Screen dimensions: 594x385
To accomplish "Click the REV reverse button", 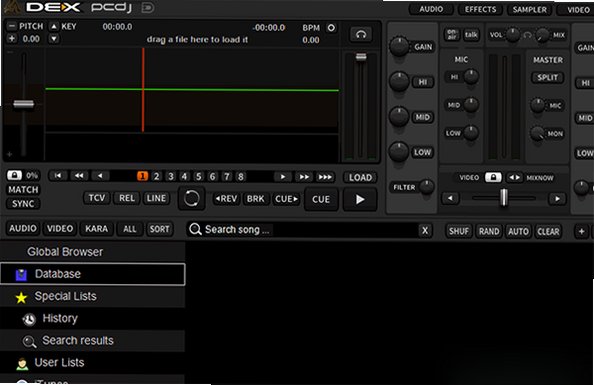I will (x=226, y=199).
